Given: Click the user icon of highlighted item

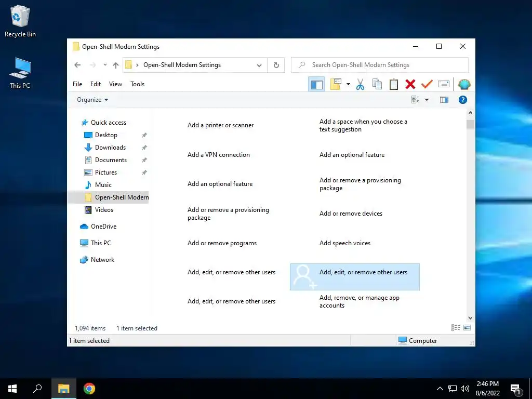Looking at the screenshot, I should 304,277.
